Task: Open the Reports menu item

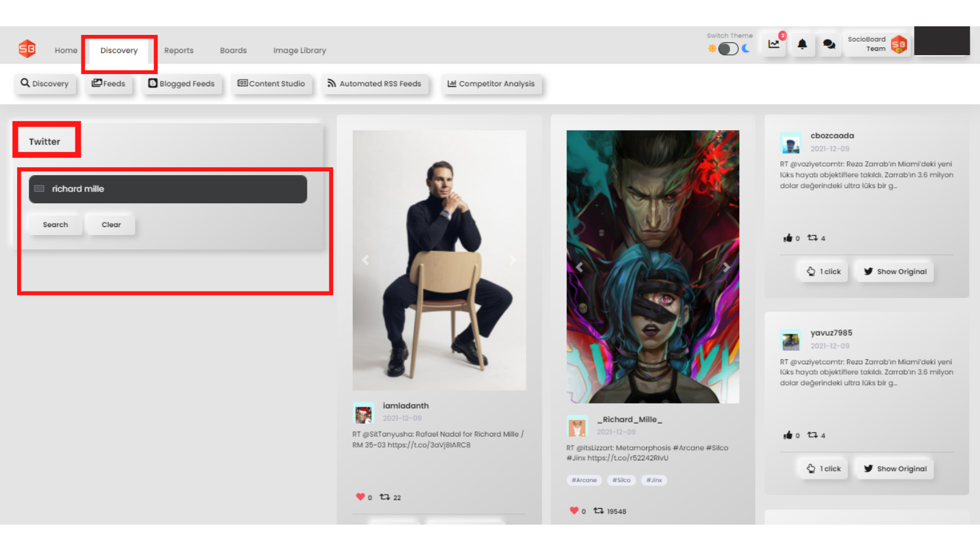Action: [x=179, y=50]
